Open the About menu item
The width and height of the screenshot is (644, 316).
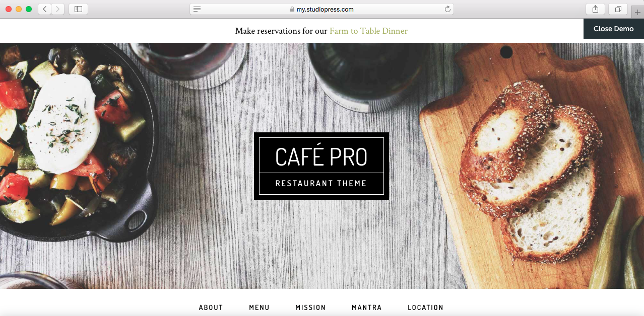211,307
